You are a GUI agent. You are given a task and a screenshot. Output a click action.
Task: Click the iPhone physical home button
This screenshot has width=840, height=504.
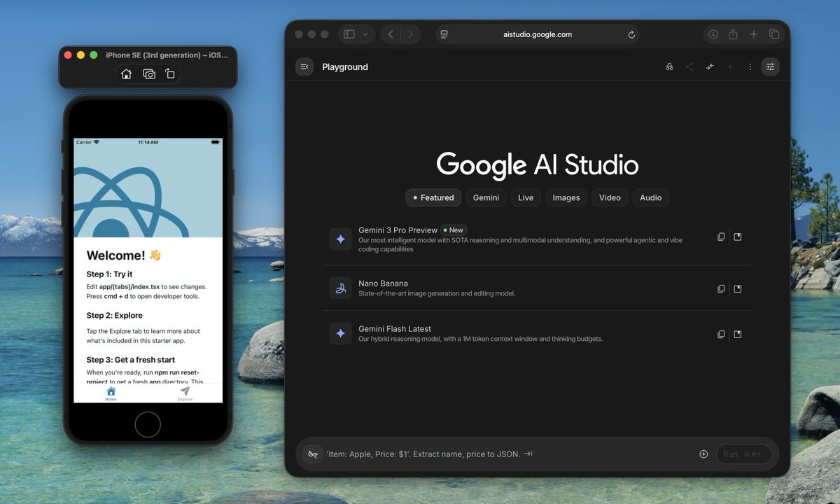148,424
